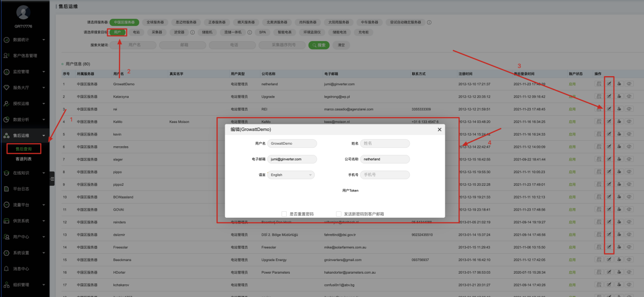The image size is (644, 297).
Task: Click the user avatar above GRT17776
Action: coord(23,12)
